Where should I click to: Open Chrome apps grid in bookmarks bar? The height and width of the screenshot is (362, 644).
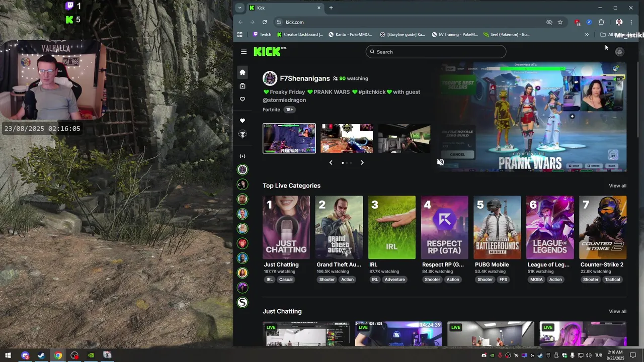[240, 35]
